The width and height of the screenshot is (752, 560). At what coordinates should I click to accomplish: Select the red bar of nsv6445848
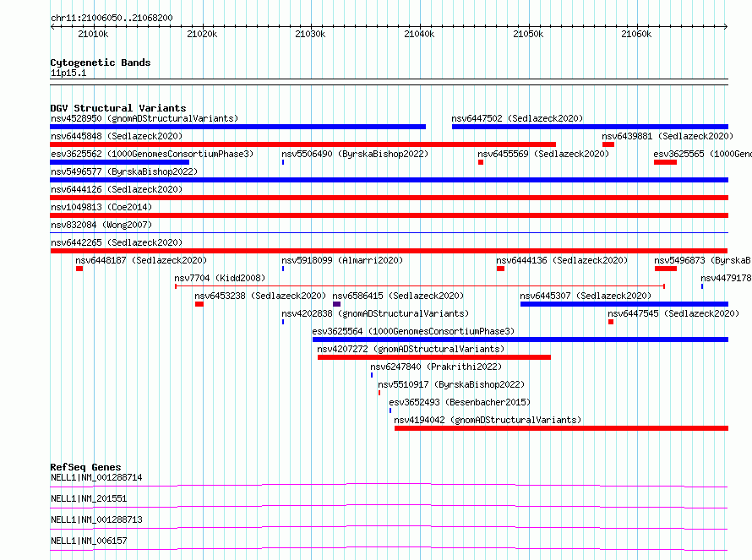303,144
